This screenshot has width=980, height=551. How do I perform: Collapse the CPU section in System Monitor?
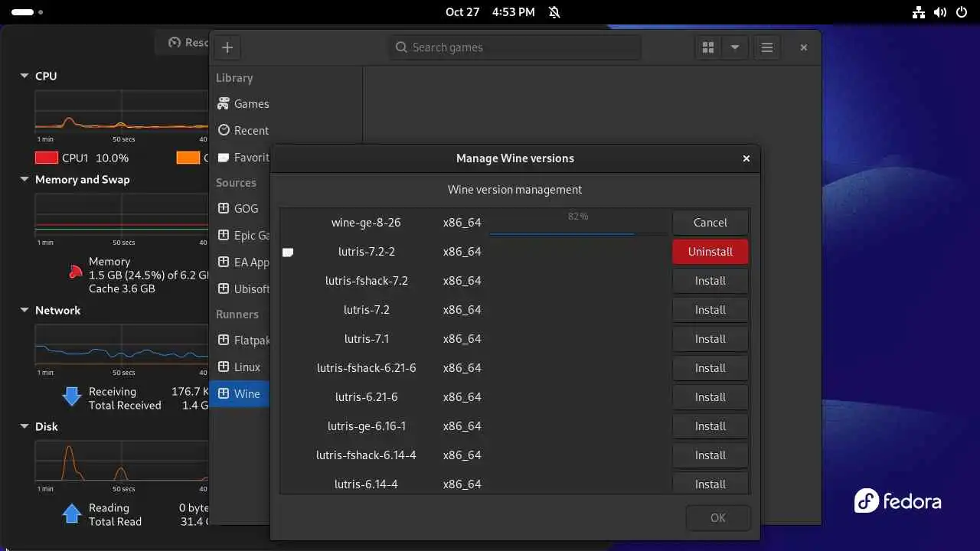point(24,76)
